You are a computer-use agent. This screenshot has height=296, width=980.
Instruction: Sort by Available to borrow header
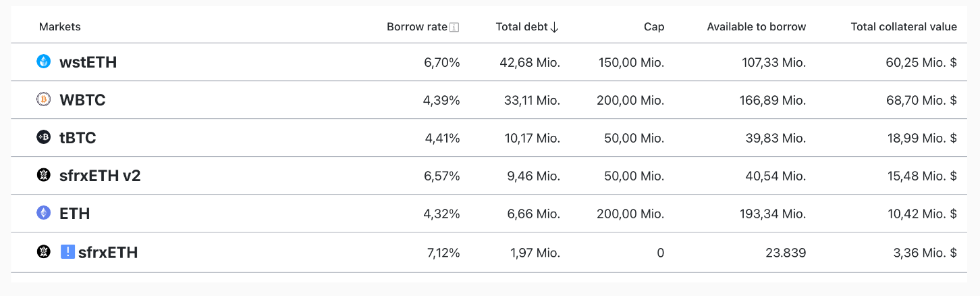click(x=757, y=27)
